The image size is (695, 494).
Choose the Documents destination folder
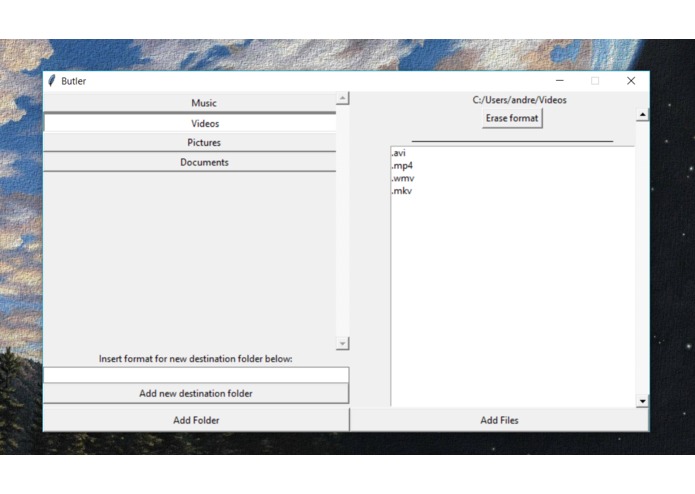tap(190, 162)
